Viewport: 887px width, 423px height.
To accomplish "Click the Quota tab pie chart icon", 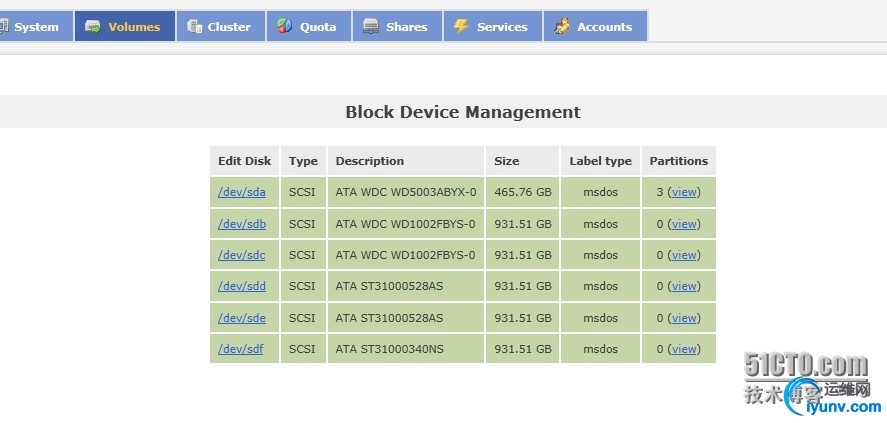I will tap(285, 26).
